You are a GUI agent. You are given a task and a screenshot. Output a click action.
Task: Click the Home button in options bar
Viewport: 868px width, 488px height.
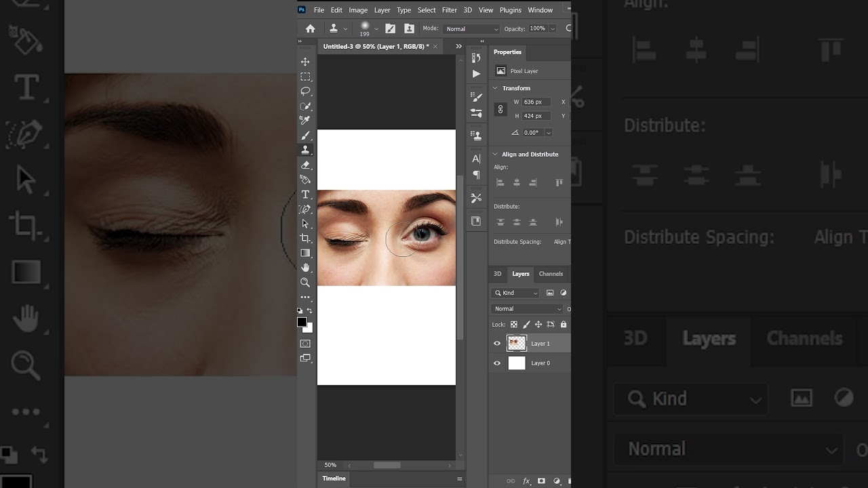(x=310, y=28)
